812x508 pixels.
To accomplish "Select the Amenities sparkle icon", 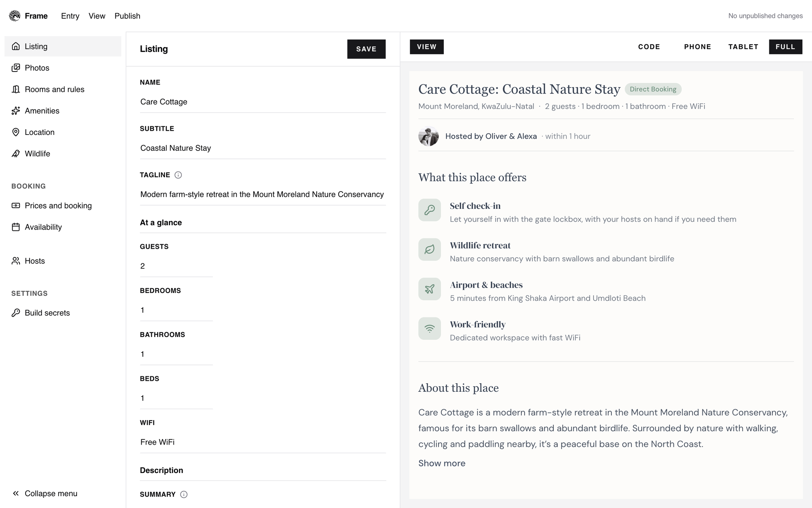I will pyautogui.click(x=16, y=111).
